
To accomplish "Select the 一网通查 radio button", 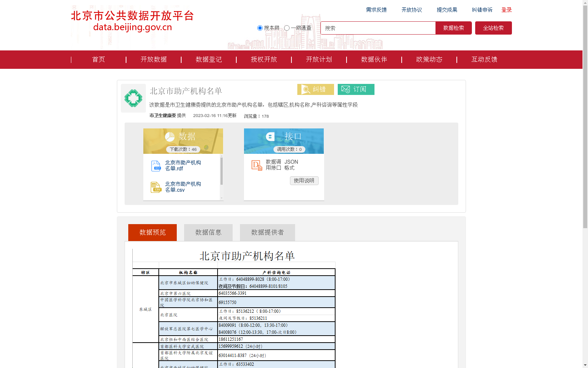I will [287, 28].
